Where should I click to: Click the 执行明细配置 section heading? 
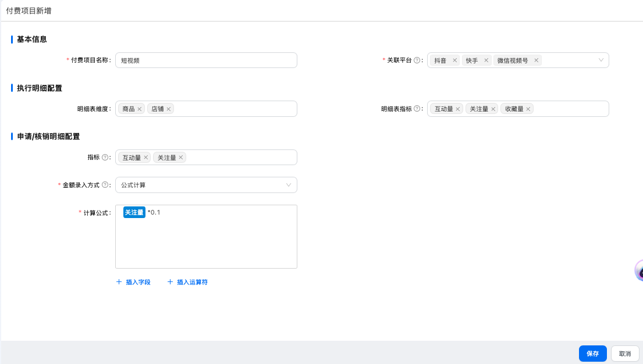(40, 88)
